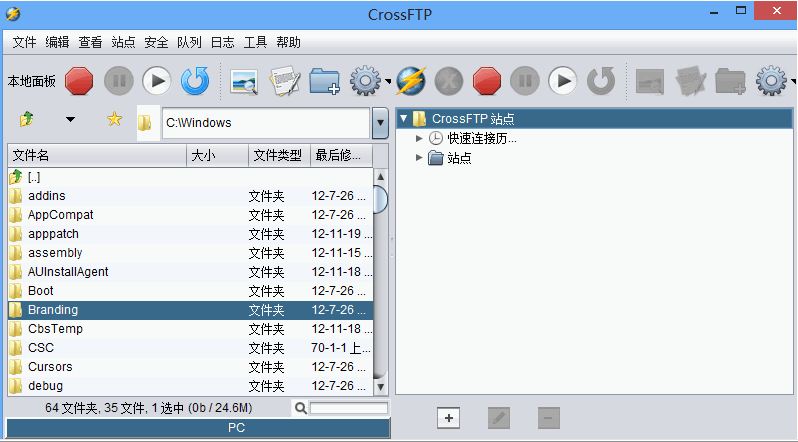Click the local edit file notepad icon
798x442 pixels.
point(285,81)
